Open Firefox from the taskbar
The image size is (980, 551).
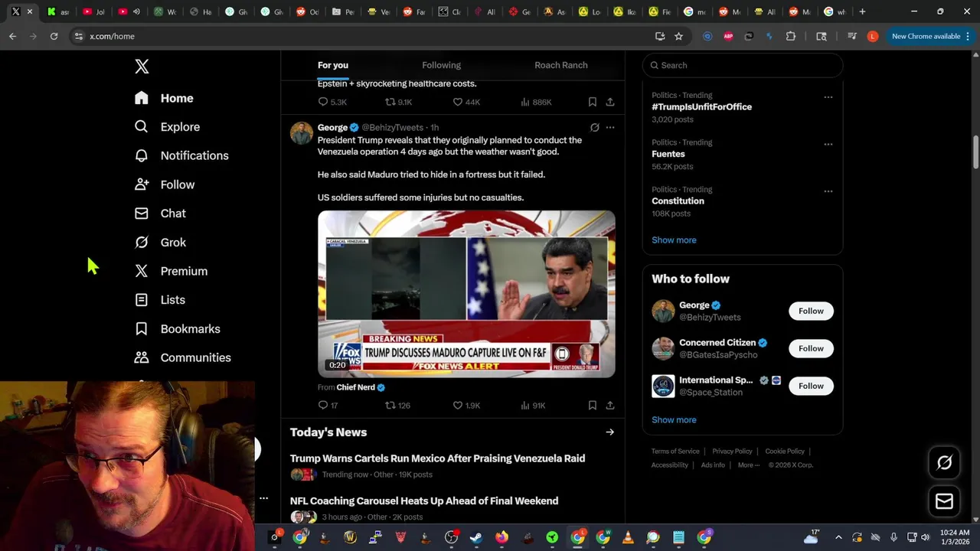click(501, 537)
